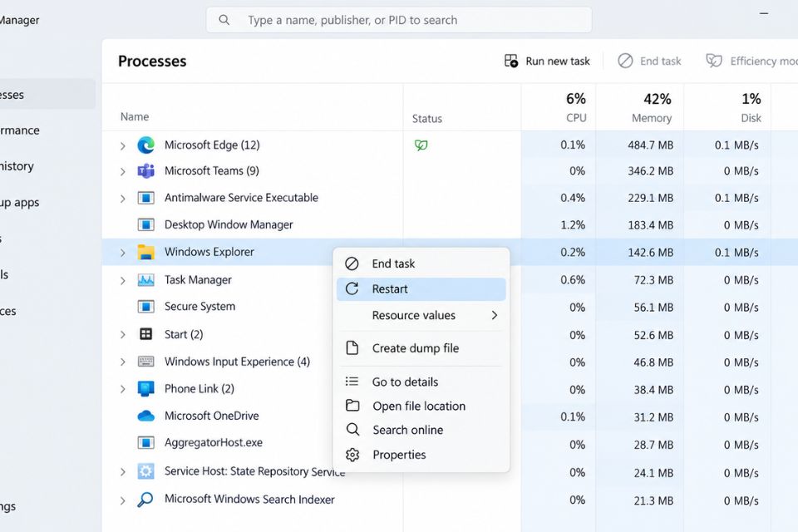Click the Service Host gear icon
The width and height of the screenshot is (798, 532).
[x=146, y=471]
